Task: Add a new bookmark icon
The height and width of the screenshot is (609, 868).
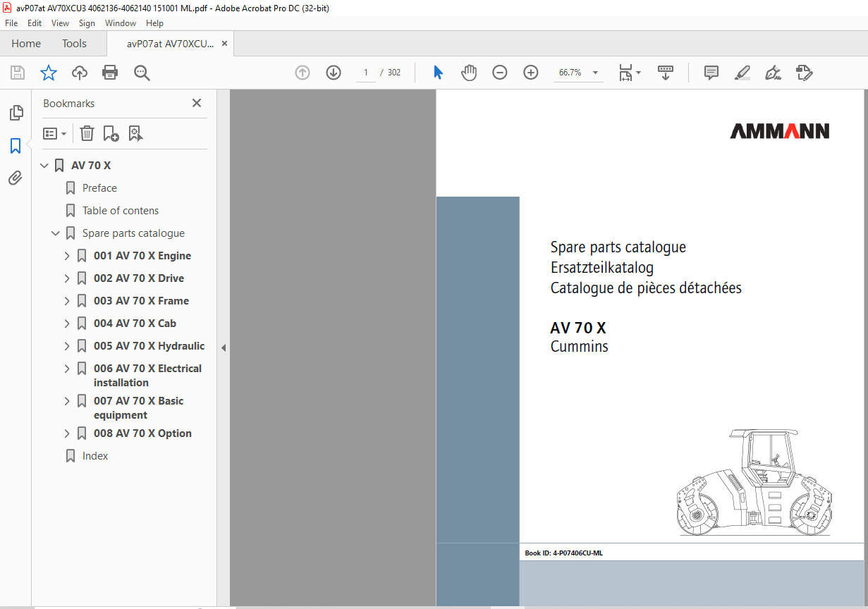Action: click(x=111, y=133)
